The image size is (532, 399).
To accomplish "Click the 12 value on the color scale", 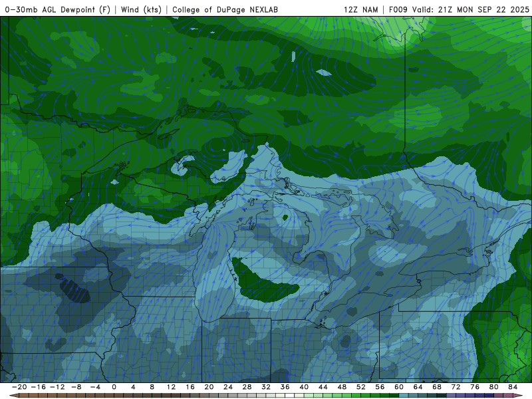I will pos(171,387).
